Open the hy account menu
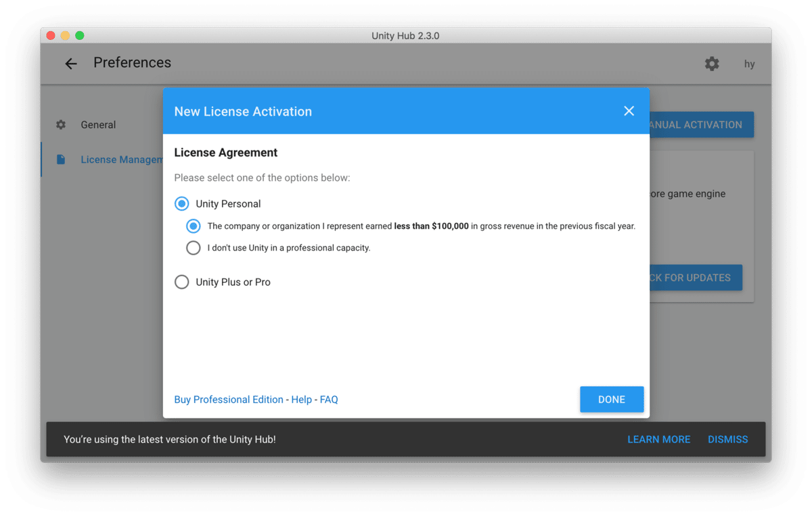Image resolution: width=812 pixels, height=516 pixels. [749, 64]
